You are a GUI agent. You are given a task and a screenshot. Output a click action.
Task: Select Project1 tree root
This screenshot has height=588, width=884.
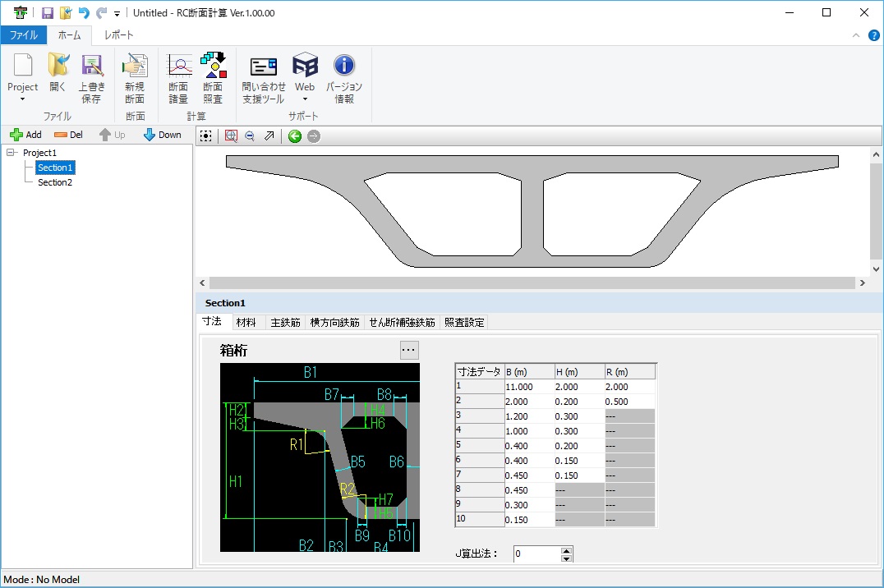pos(39,153)
